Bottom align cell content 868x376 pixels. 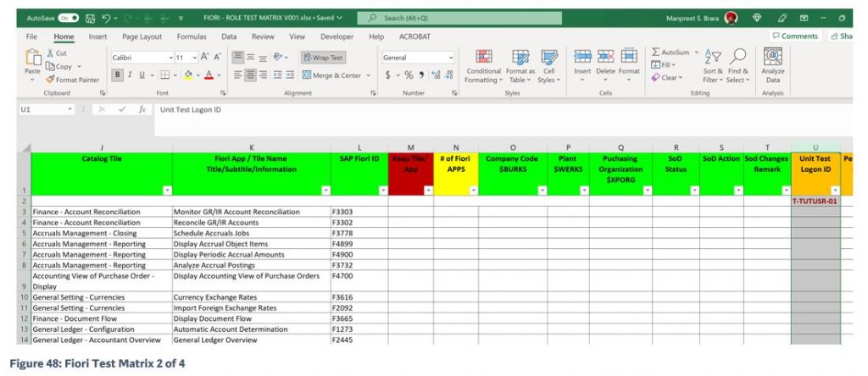[264, 57]
